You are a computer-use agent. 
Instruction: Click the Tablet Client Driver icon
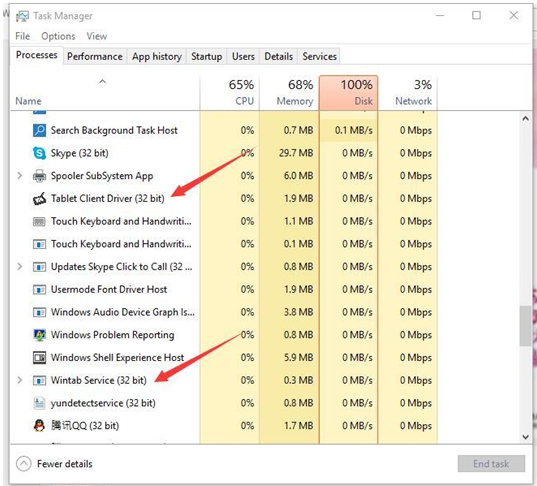(39, 199)
